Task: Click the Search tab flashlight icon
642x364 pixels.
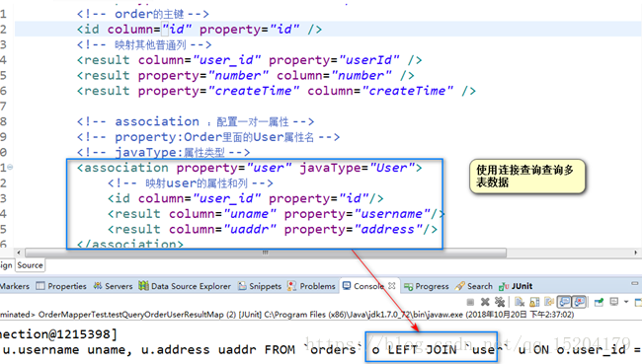Action: point(460,286)
